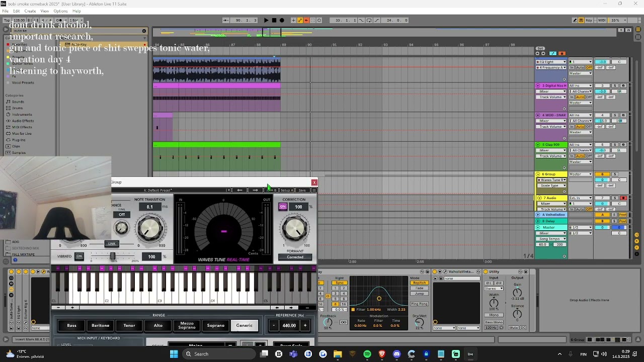Open the formant Corrected dropdown
Screen dimensions: 644x362
295,257
